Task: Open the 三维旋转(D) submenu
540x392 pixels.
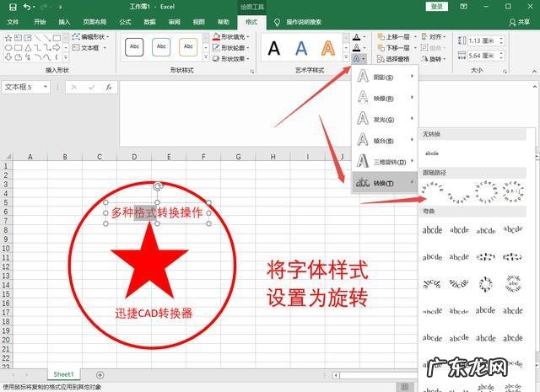Action: coord(385,161)
